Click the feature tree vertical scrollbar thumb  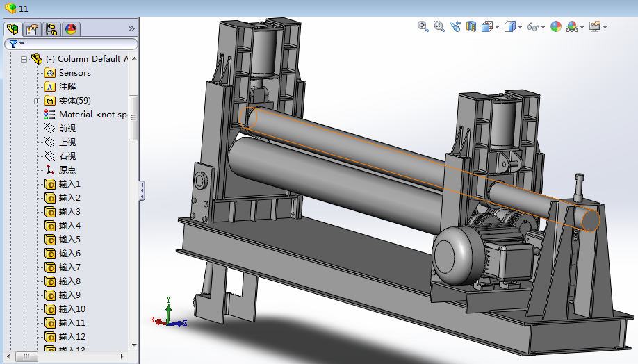pos(133,117)
